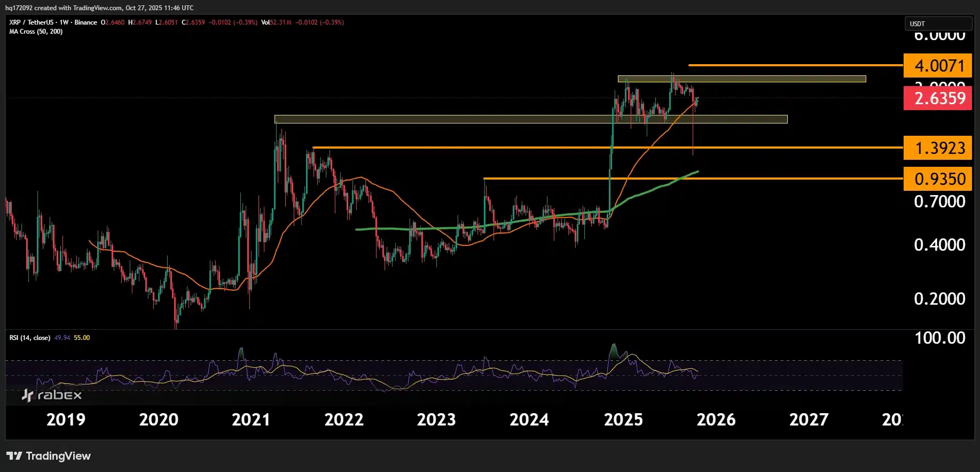Click the TradingView logo icon
This screenshot has height=472, width=980.
click(x=14, y=456)
